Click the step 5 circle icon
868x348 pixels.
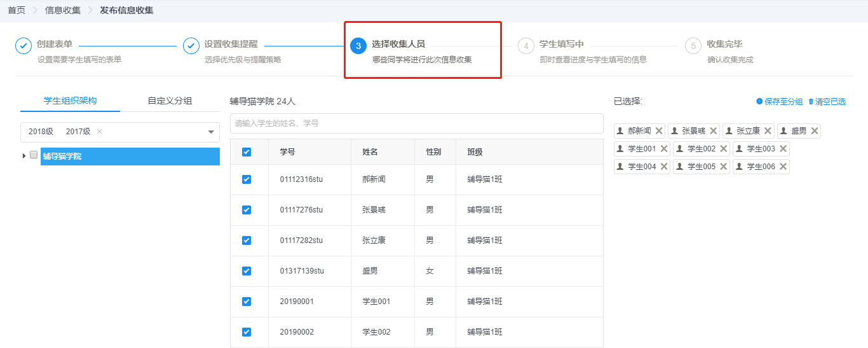[693, 46]
